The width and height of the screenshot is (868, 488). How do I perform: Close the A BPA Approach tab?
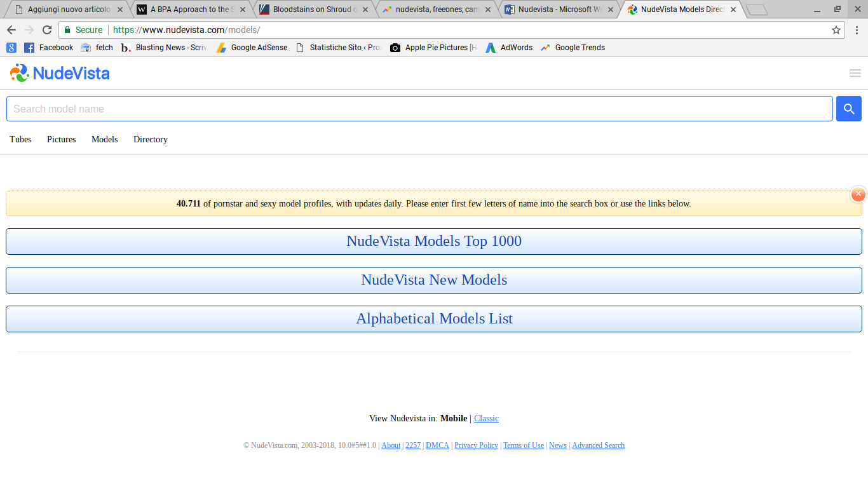click(243, 10)
